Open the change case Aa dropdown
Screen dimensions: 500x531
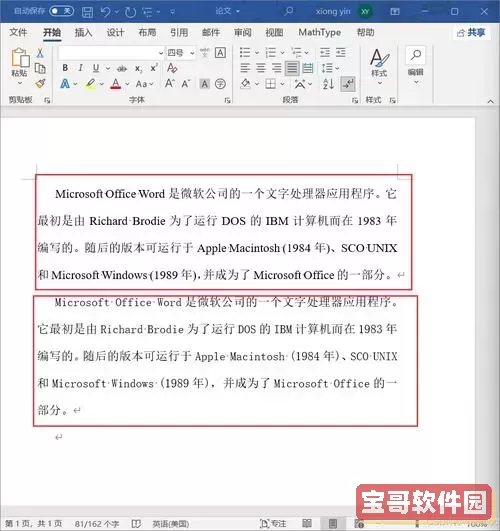145,84
